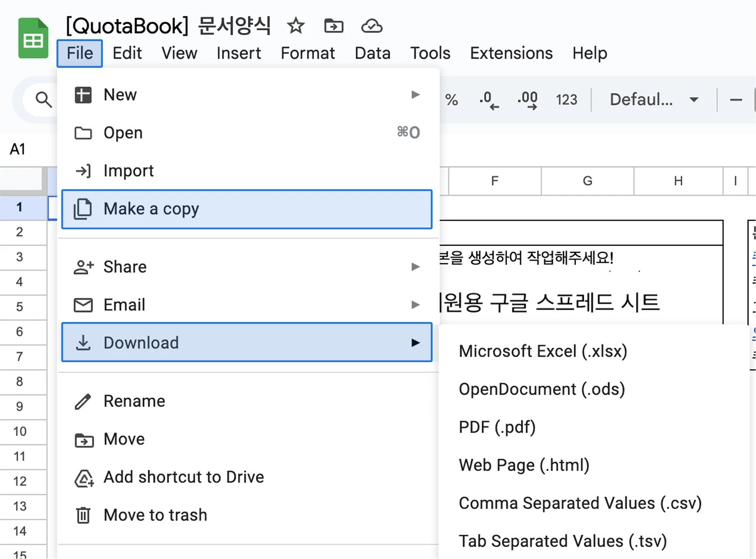Apply percent format to selection
756x559 pixels.
tap(451, 100)
